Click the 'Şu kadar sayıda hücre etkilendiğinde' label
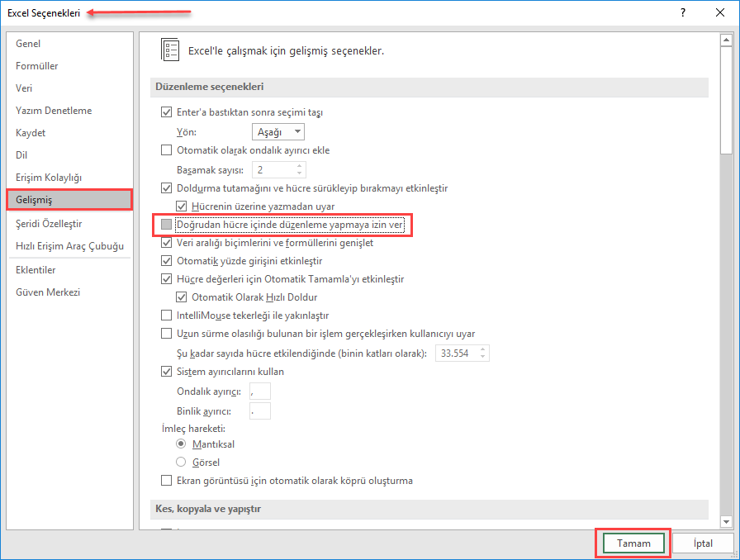 [301, 354]
